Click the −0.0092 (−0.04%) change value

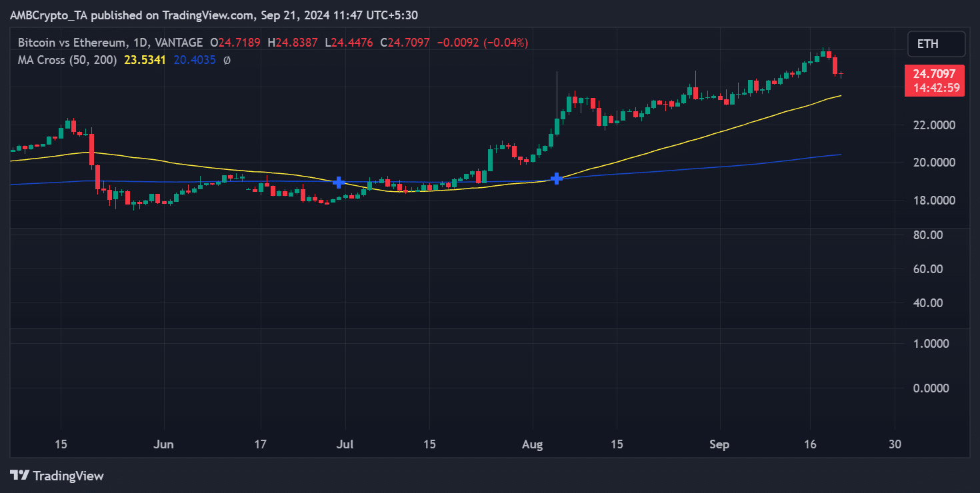click(483, 43)
